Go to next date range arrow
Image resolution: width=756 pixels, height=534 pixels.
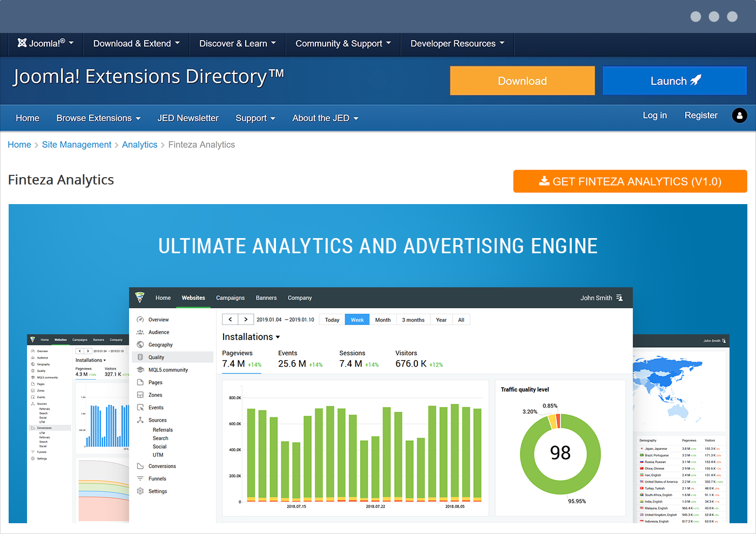246,320
